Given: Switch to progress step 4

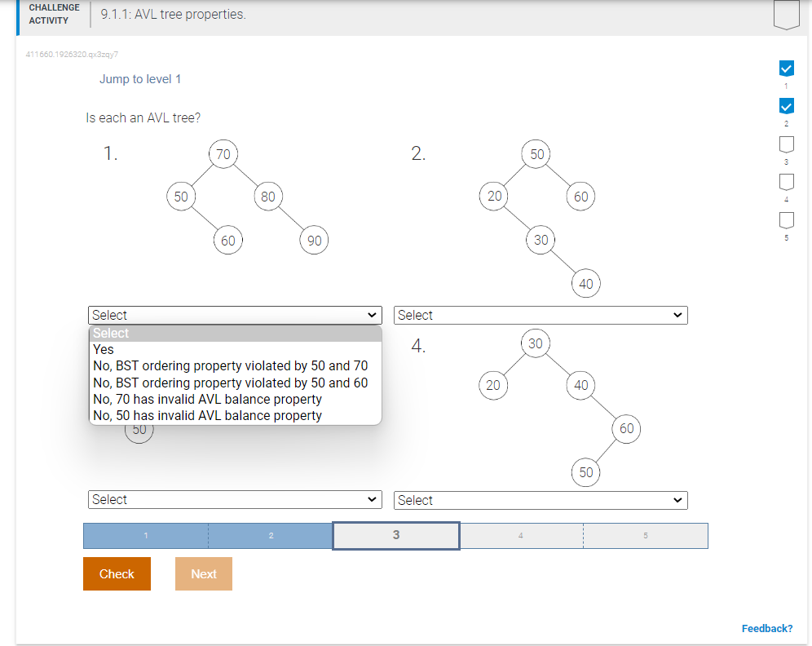Looking at the screenshot, I should click(520, 535).
